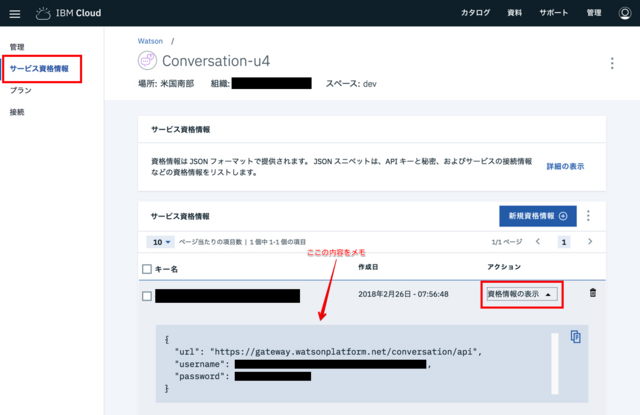Screen dimensions: 640x415
Task: Click the スペース: dev label
Action: (351, 84)
